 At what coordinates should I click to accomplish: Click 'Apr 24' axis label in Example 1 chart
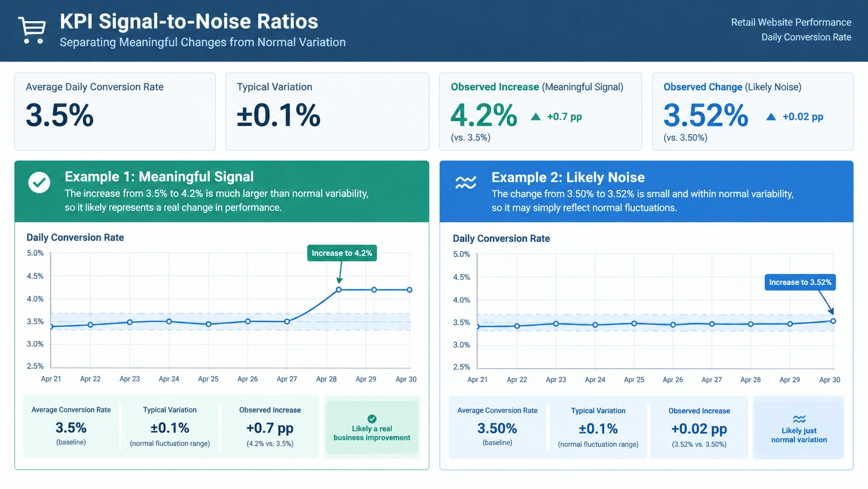(x=169, y=379)
